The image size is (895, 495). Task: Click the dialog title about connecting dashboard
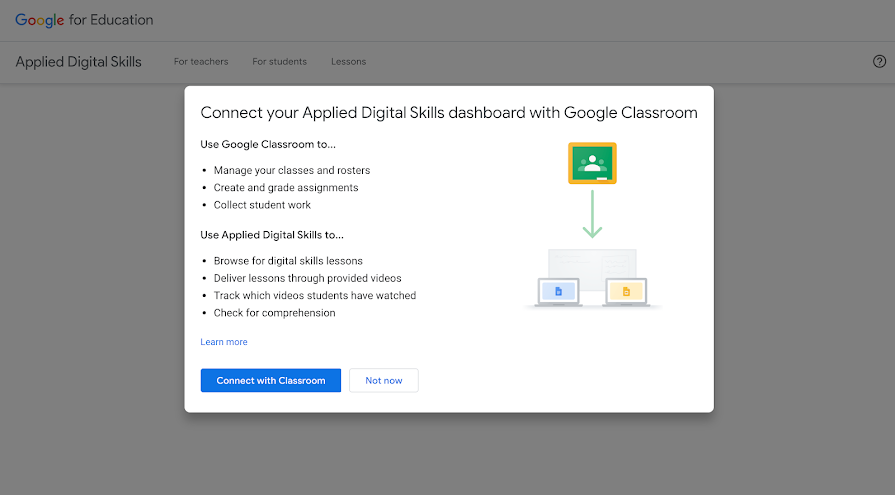[449, 113]
